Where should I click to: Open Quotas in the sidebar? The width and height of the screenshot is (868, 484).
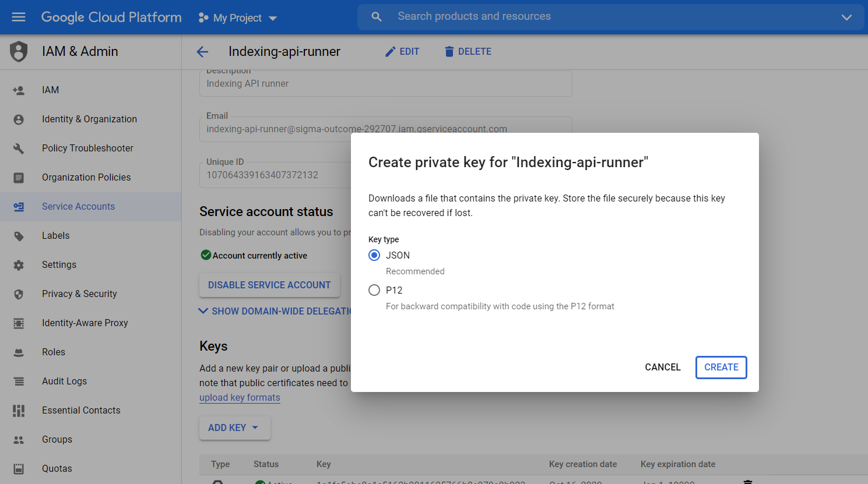(x=57, y=468)
